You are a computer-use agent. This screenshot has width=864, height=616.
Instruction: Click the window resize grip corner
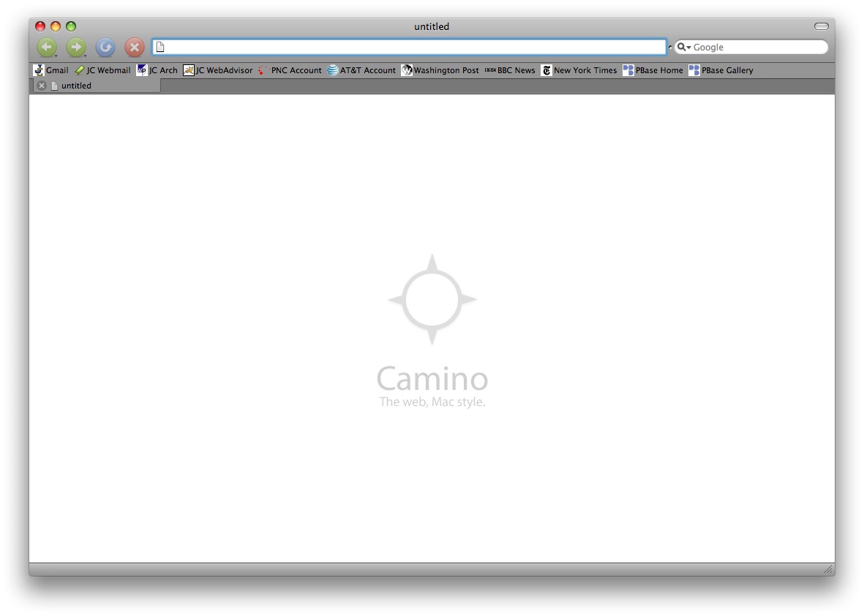tap(828, 569)
